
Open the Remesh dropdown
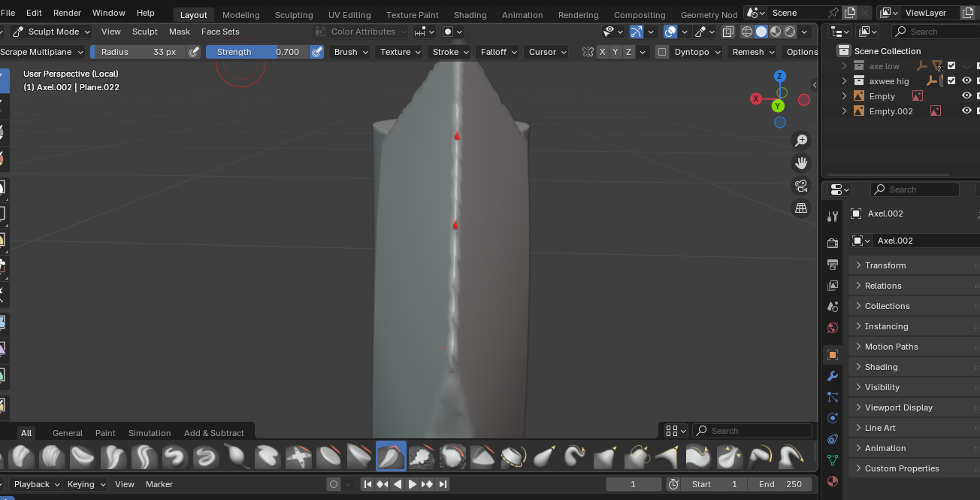752,52
